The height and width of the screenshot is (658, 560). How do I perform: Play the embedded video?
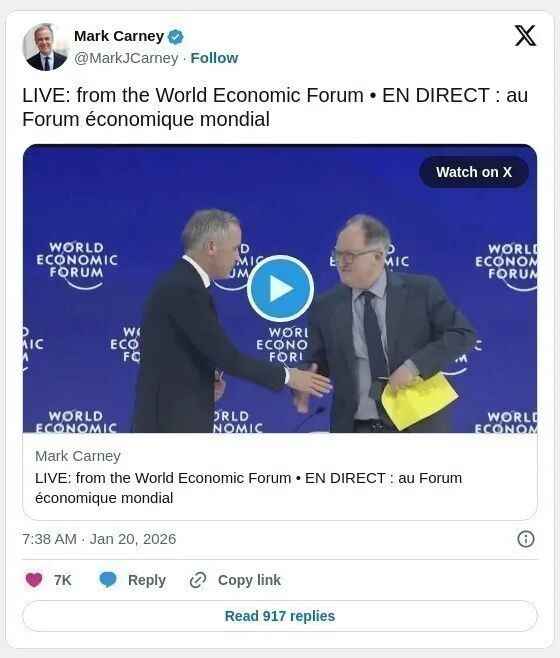click(x=280, y=288)
